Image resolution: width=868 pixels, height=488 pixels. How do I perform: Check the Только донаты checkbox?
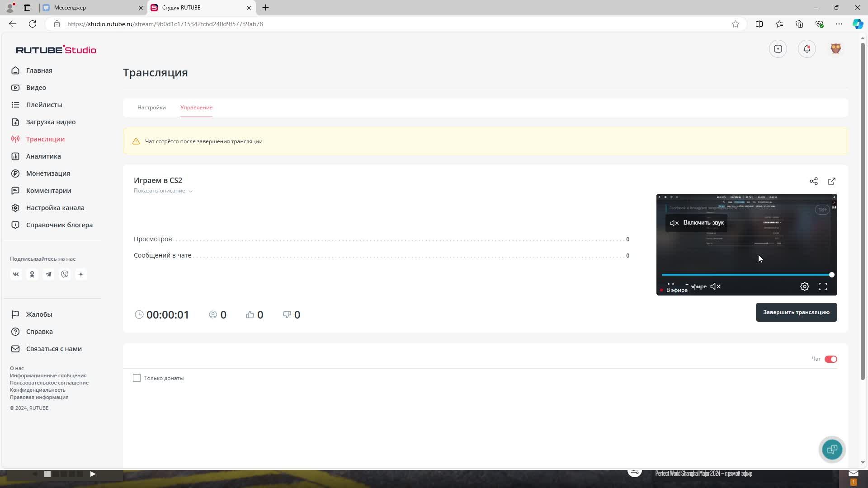pos(137,378)
